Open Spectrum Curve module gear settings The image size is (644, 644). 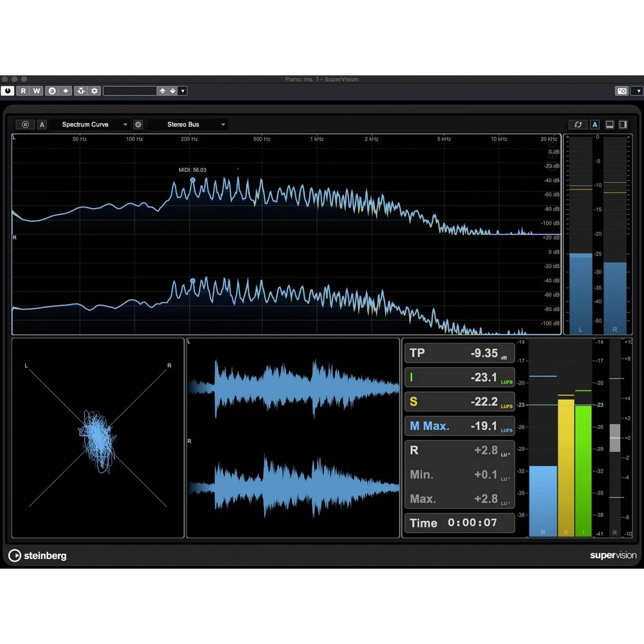pyautogui.click(x=138, y=124)
